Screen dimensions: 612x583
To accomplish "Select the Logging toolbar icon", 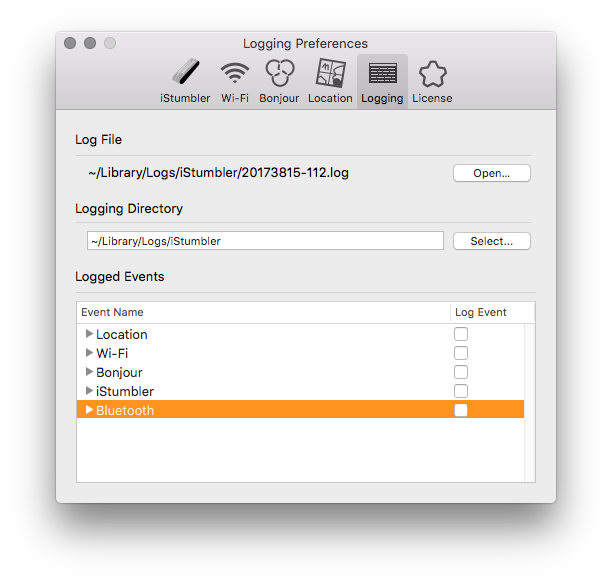I will (382, 81).
